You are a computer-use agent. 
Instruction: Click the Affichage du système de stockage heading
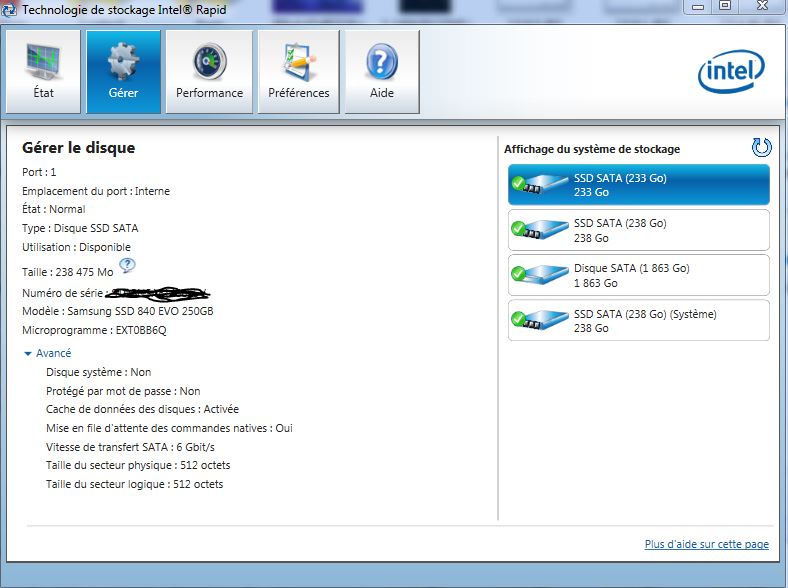(592, 149)
